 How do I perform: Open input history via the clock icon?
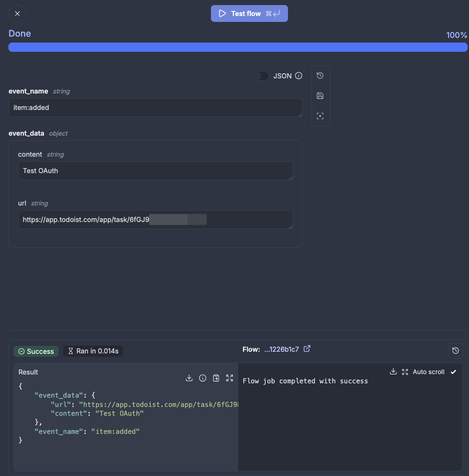320,75
